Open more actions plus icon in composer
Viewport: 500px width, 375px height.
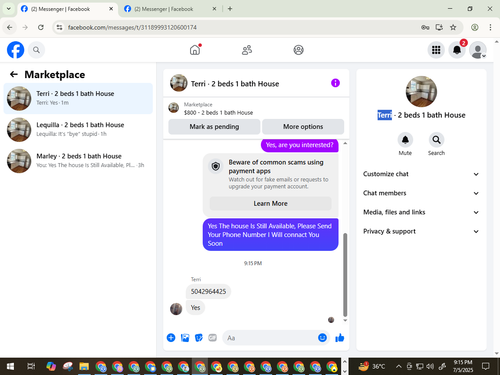(171, 338)
